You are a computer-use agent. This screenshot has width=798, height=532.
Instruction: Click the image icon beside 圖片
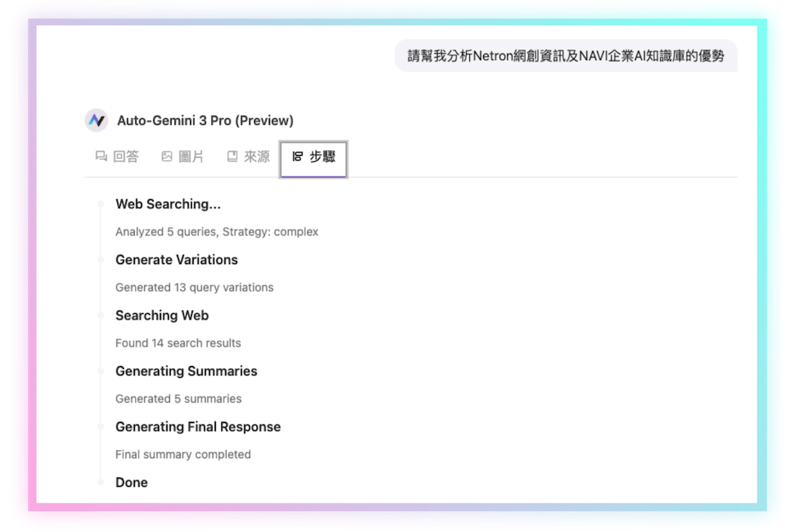[x=166, y=157]
